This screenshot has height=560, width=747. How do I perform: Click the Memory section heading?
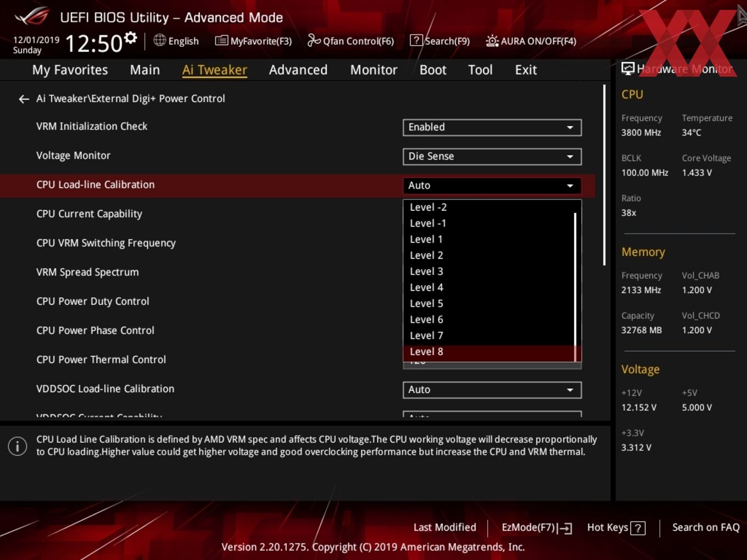pyautogui.click(x=643, y=252)
